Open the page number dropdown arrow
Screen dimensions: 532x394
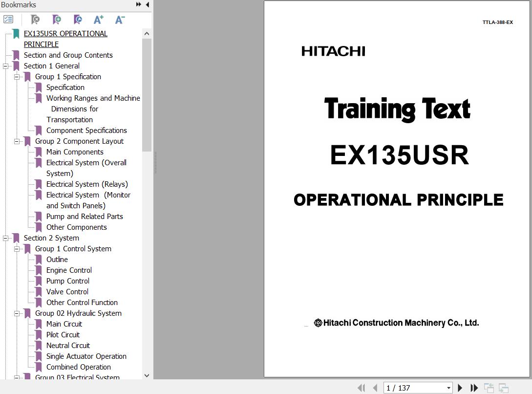(448, 388)
